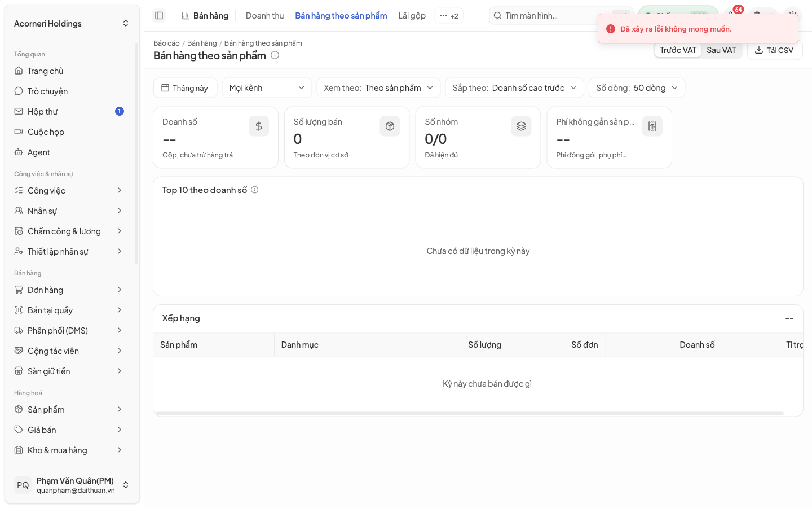Click the Tháng này date button

(185, 88)
